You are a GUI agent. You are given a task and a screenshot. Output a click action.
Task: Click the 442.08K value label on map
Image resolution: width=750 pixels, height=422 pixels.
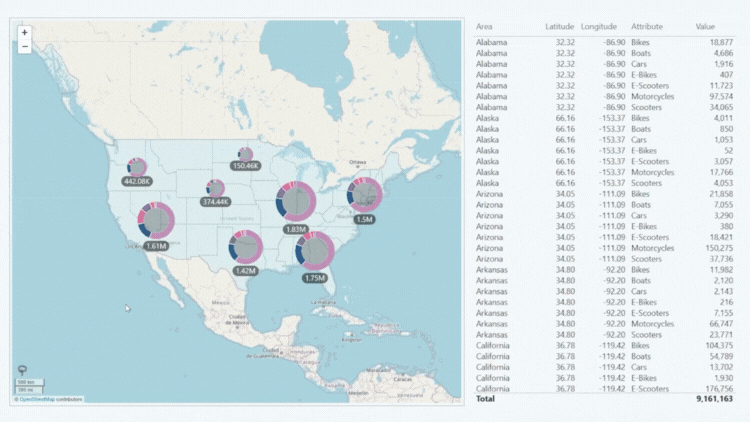pos(137,182)
